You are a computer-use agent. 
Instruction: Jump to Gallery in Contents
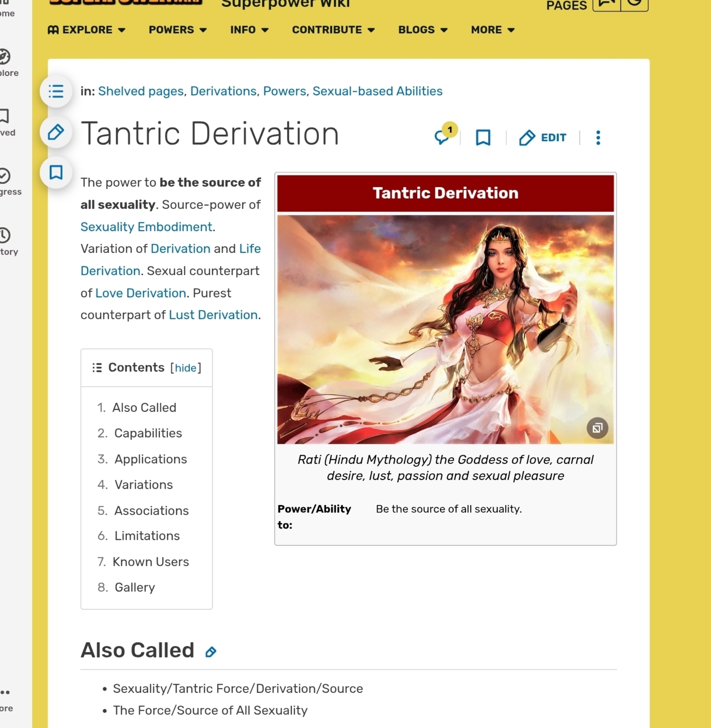(x=135, y=587)
